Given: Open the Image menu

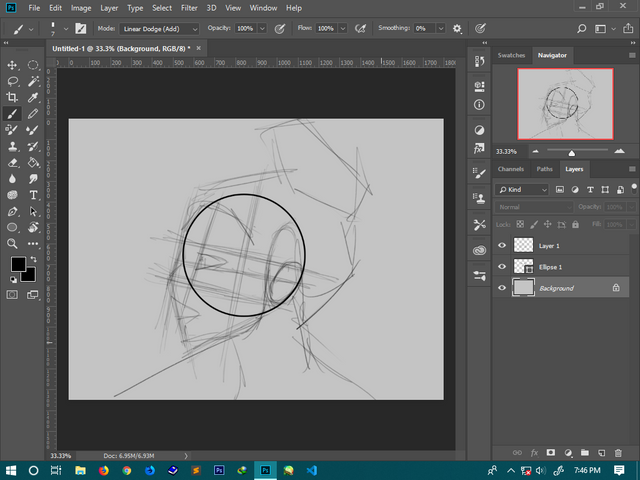Looking at the screenshot, I should coord(81,8).
